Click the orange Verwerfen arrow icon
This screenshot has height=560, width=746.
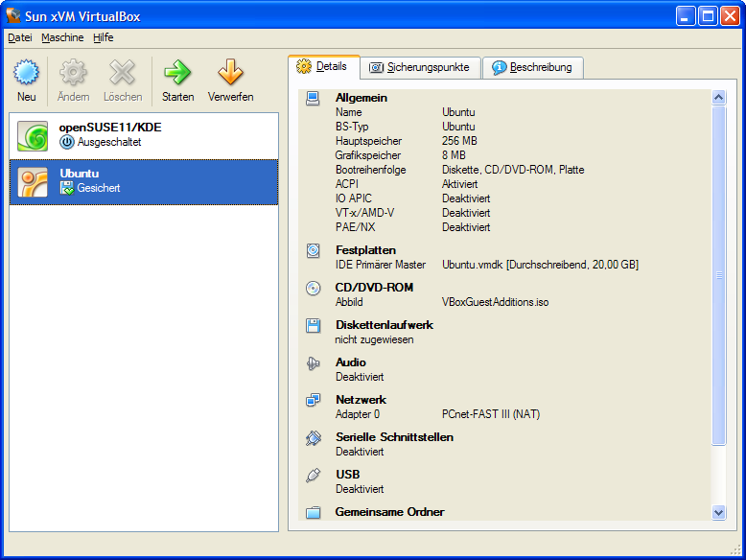(x=230, y=73)
